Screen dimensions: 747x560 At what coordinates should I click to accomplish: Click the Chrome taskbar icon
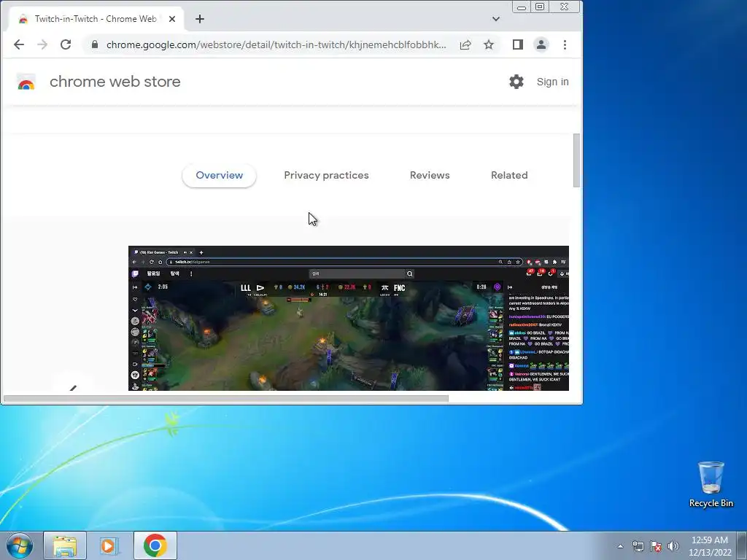[155, 545]
